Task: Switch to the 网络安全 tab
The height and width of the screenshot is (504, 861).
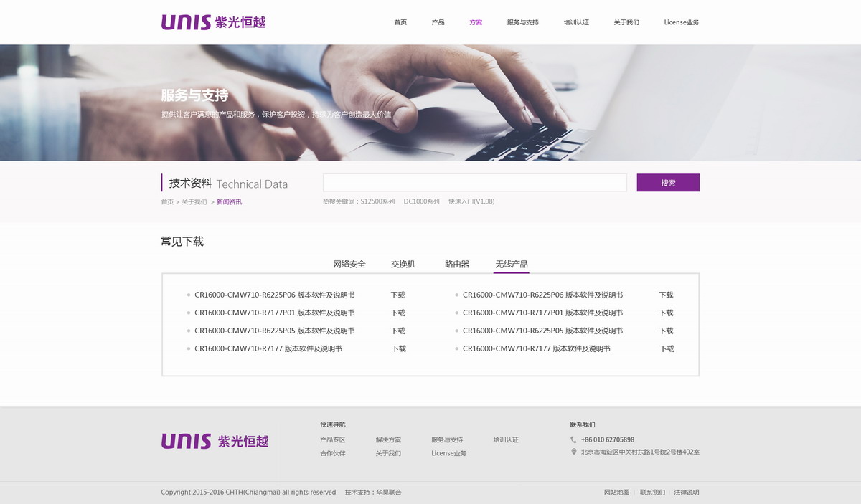Action: [349, 264]
